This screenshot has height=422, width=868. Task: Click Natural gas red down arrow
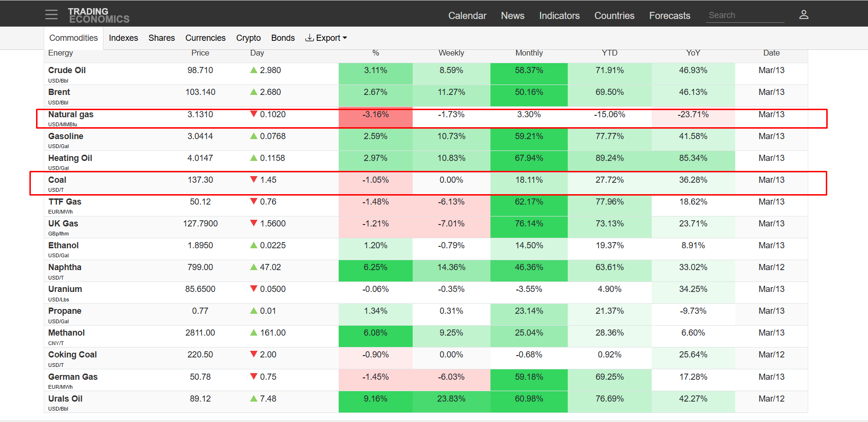254,114
